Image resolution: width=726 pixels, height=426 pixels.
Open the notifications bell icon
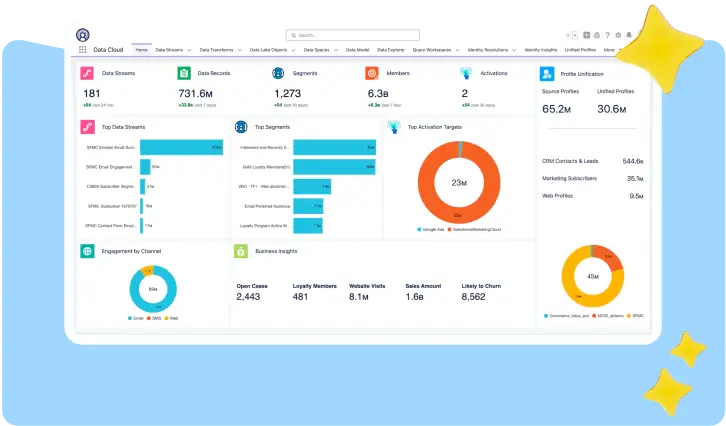coord(629,35)
